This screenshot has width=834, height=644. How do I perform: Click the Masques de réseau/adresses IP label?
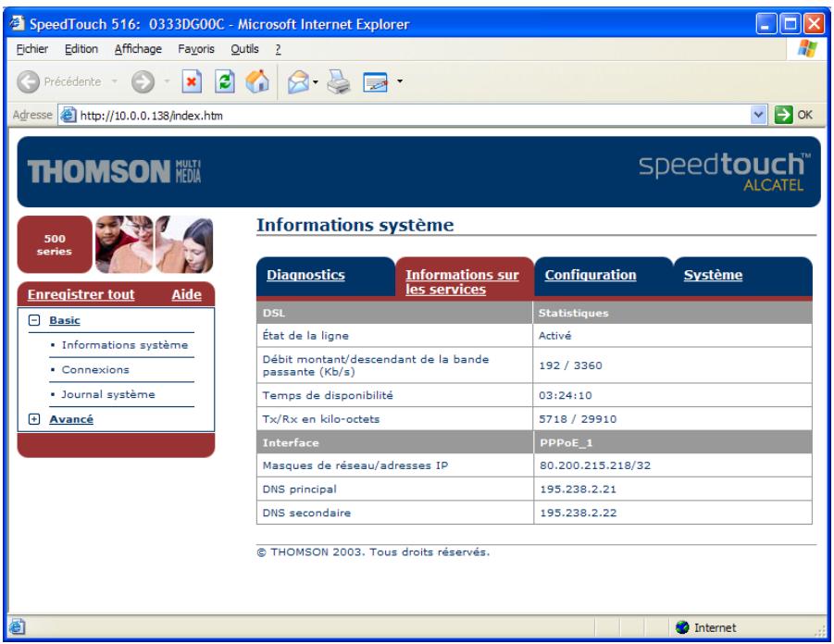[355, 465]
